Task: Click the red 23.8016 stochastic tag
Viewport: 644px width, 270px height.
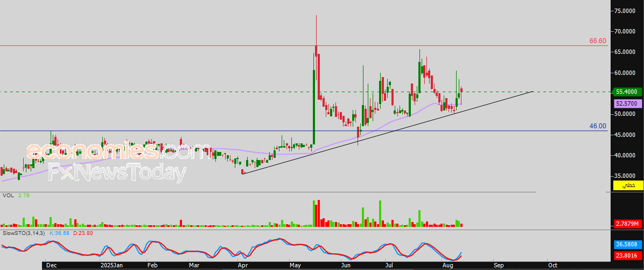Action: point(628,255)
